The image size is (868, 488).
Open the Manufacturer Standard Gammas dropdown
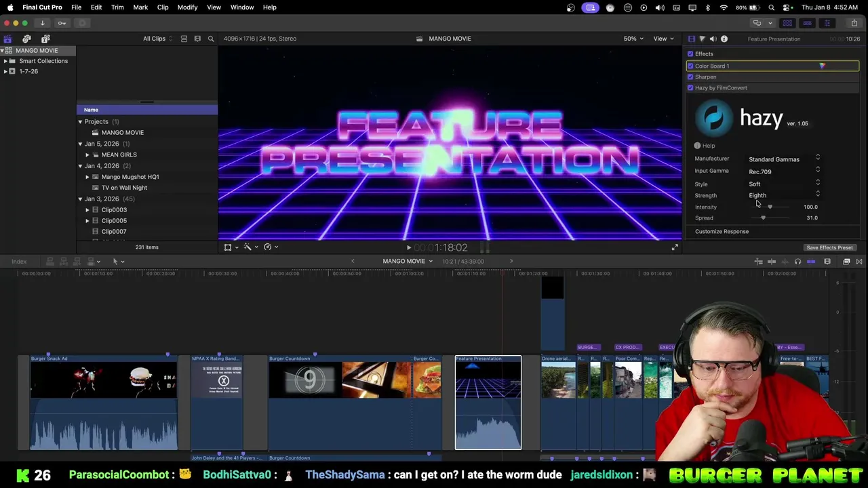[784, 159]
